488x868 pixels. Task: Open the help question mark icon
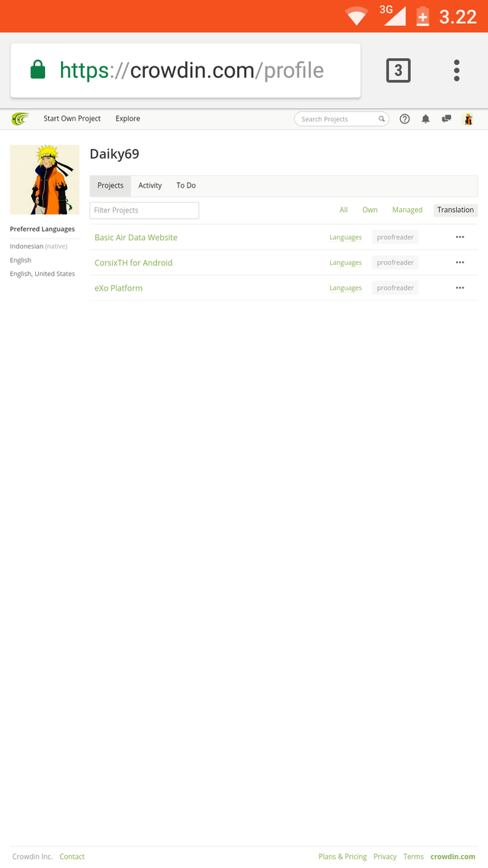point(404,118)
